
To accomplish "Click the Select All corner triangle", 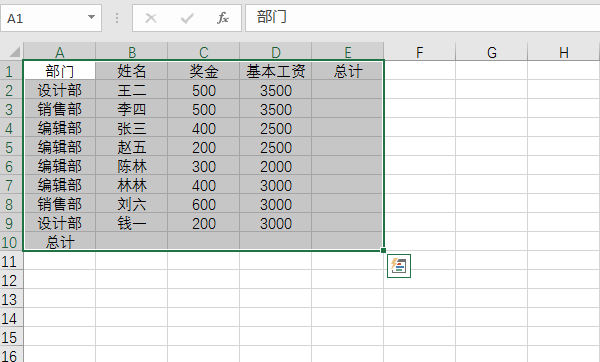I will [x=14, y=51].
